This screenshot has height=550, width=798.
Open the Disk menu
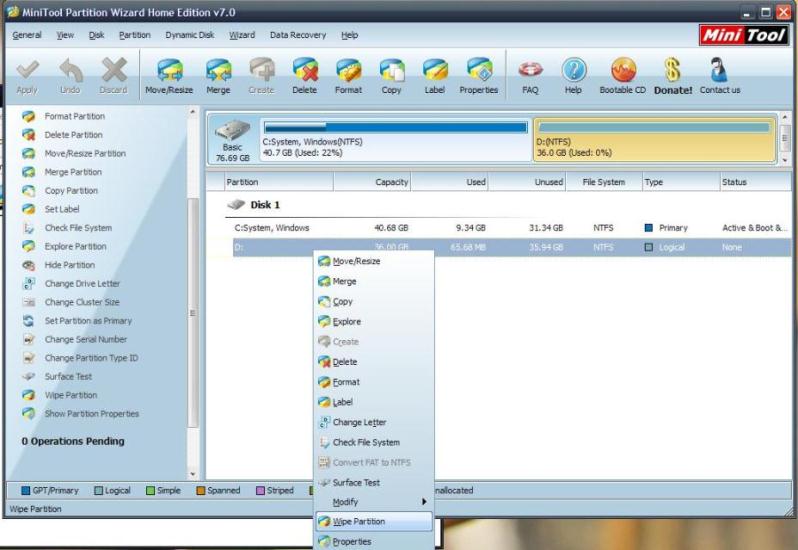(x=96, y=35)
